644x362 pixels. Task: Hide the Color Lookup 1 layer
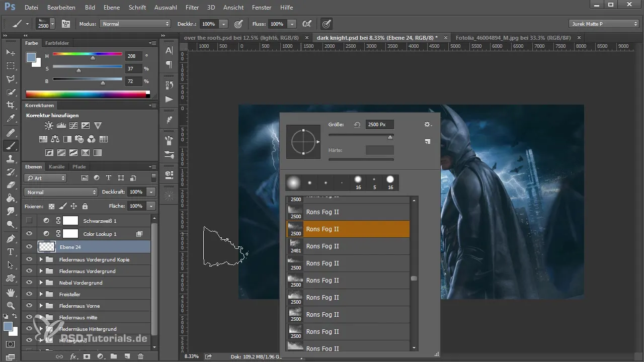coord(29,234)
